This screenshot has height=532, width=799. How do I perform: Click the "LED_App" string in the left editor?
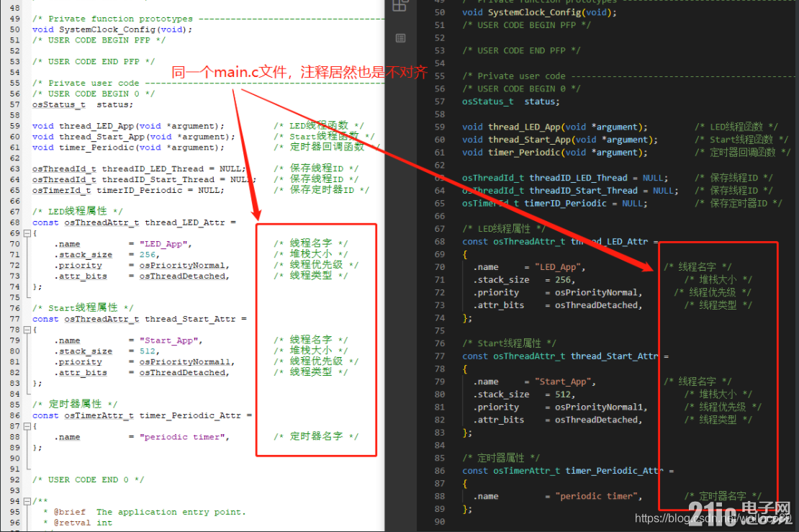163,244
